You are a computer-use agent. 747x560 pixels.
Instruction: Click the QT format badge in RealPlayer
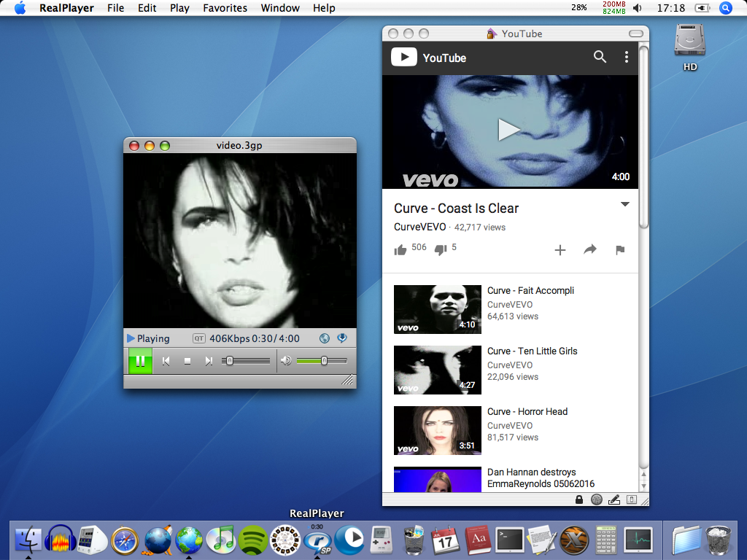[198, 338]
